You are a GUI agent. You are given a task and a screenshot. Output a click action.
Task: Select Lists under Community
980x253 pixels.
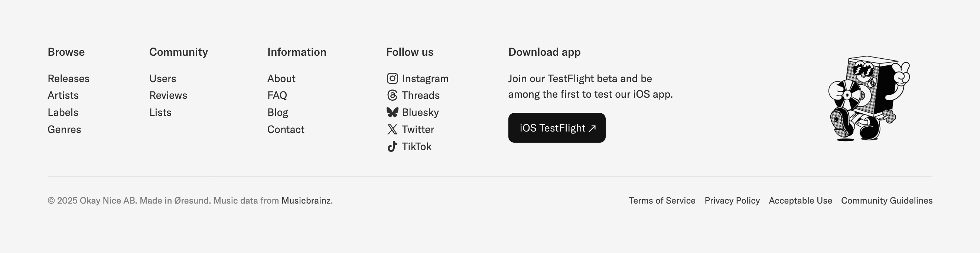pyautogui.click(x=160, y=113)
